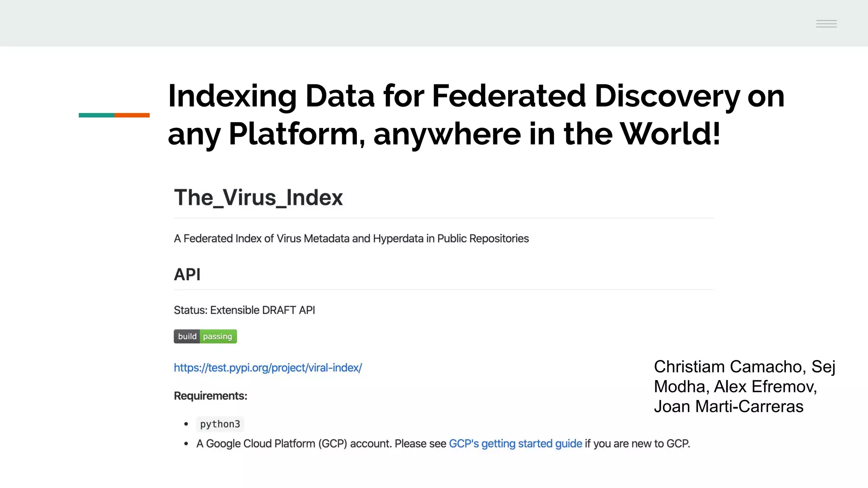Screen dimensions: 868x488
Task: Click the build passing badge
Action: click(205, 336)
